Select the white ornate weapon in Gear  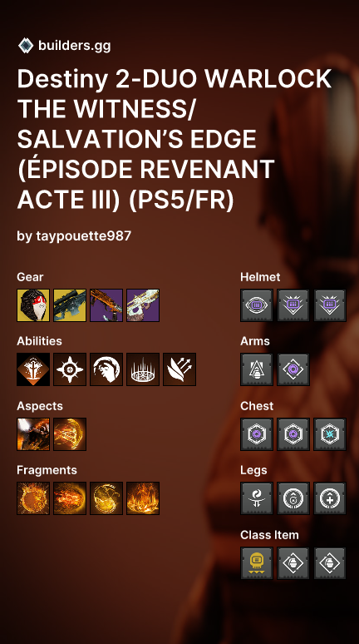[143, 305]
